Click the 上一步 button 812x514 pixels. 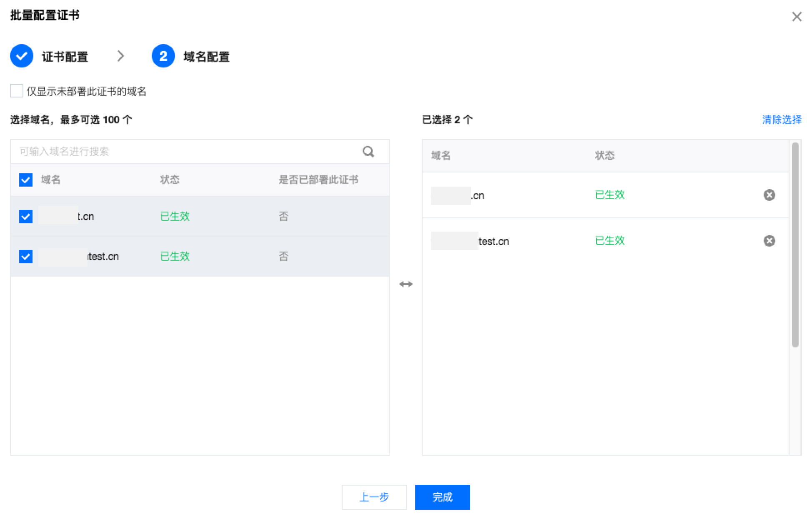point(374,497)
